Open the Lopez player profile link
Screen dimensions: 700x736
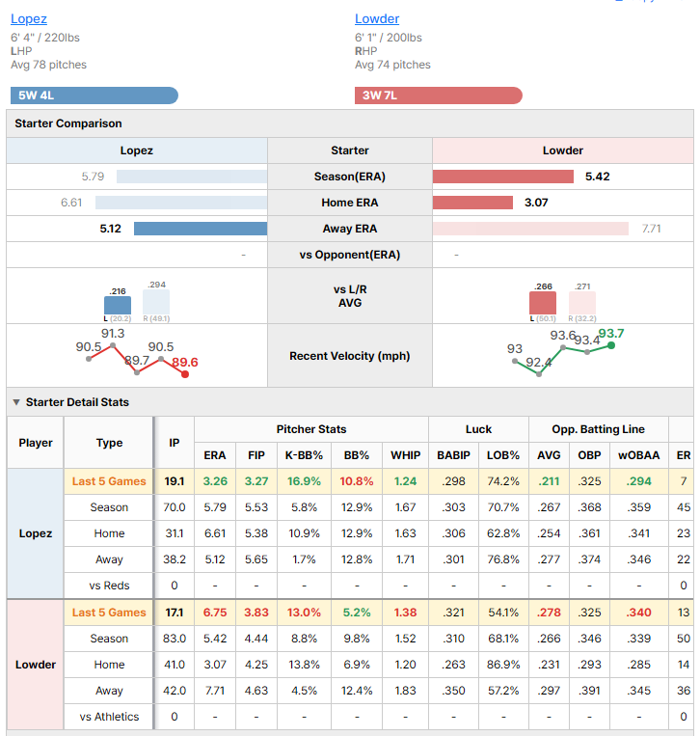[29, 18]
